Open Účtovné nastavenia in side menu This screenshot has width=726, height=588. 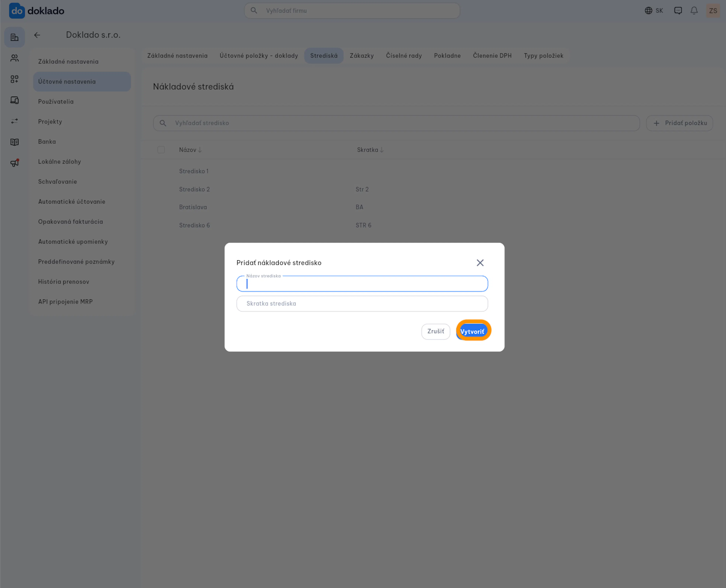point(82,82)
